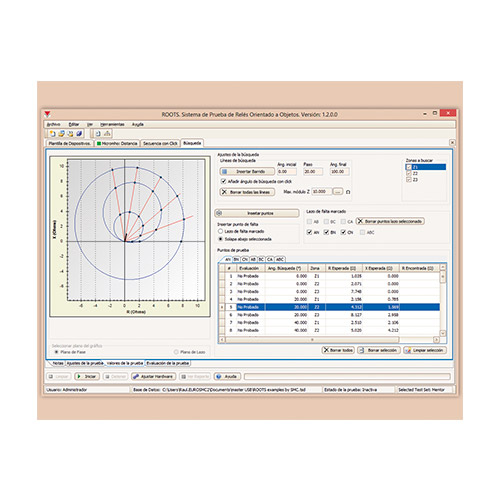Select the Lazo de falta marcado radio option
This screenshot has width=500, height=500.
[220, 231]
